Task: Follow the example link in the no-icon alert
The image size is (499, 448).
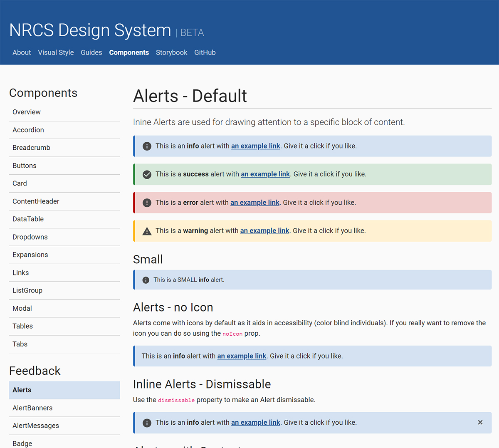Action: [242, 356]
